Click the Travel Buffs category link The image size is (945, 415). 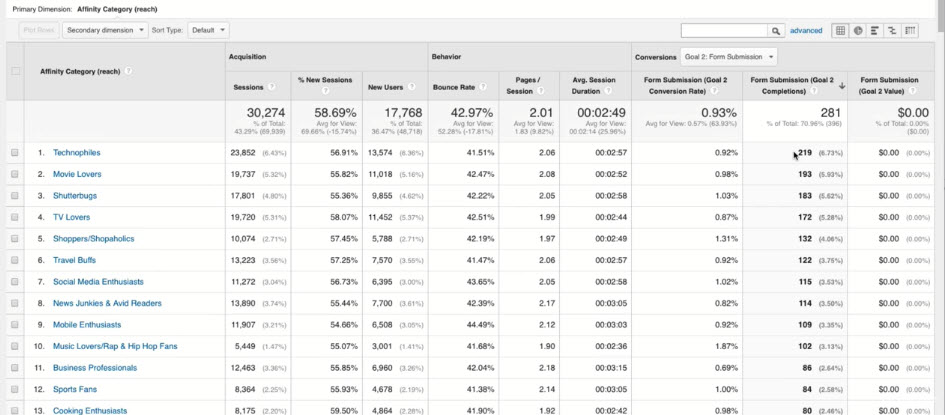[75, 260]
